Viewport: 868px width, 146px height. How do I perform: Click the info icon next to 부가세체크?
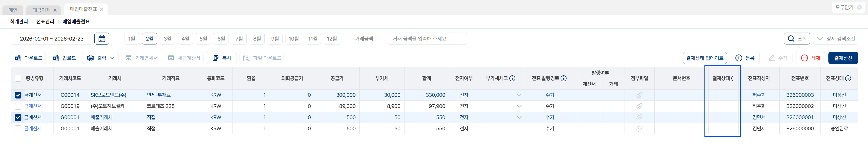(x=512, y=78)
